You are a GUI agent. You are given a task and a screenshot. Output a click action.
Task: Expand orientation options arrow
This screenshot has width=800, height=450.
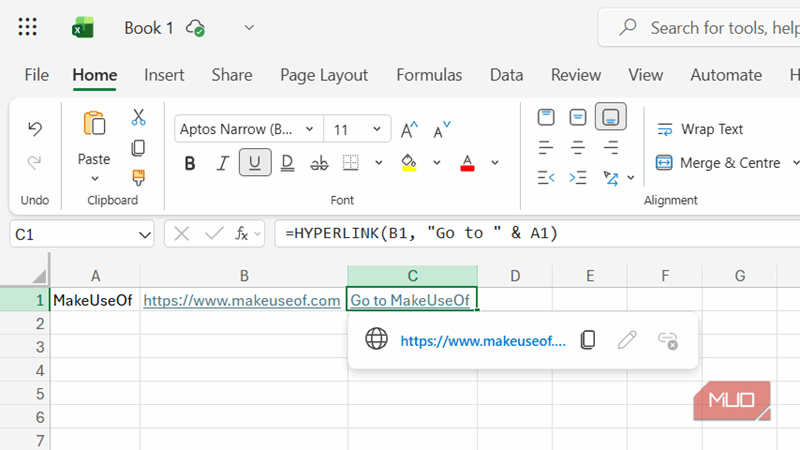click(631, 178)
